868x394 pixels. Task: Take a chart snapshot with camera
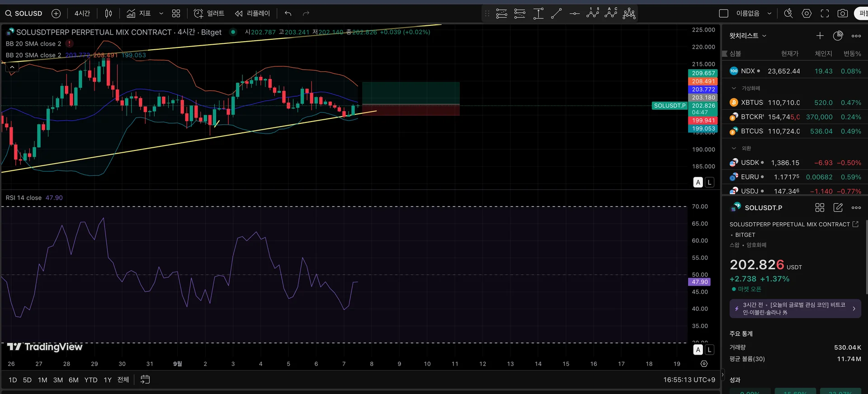coord(843,14)
